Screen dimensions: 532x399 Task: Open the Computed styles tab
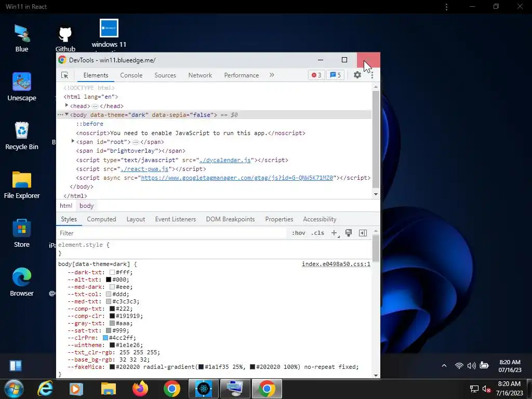[x=101, y=219]
